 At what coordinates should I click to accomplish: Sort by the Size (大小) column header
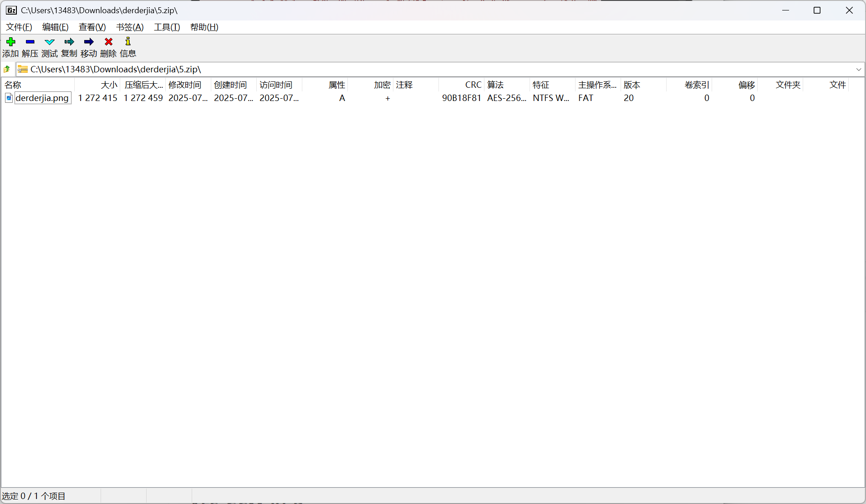(x=98, y=85)
